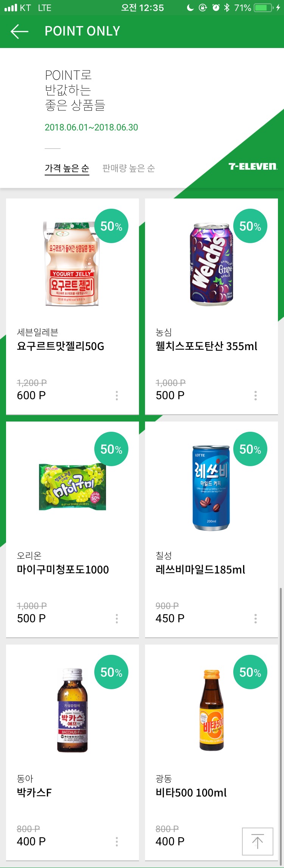Open the 마이구미 green grape candy image
The width and height of the screenshot is (284, 868).
72,487
